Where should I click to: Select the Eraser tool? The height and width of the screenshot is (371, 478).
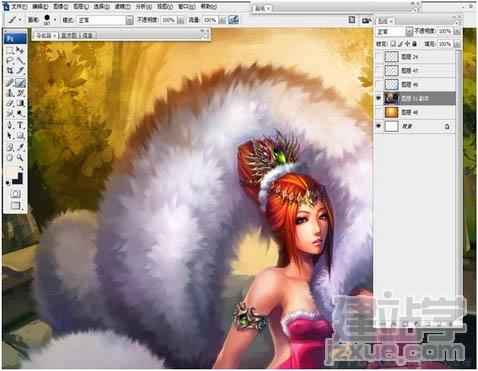point(10,103)
